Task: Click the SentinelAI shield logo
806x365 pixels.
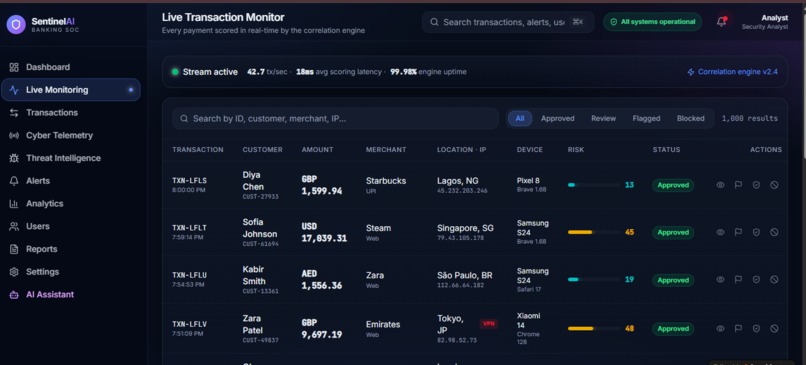Action: click(x=16, y=24)
